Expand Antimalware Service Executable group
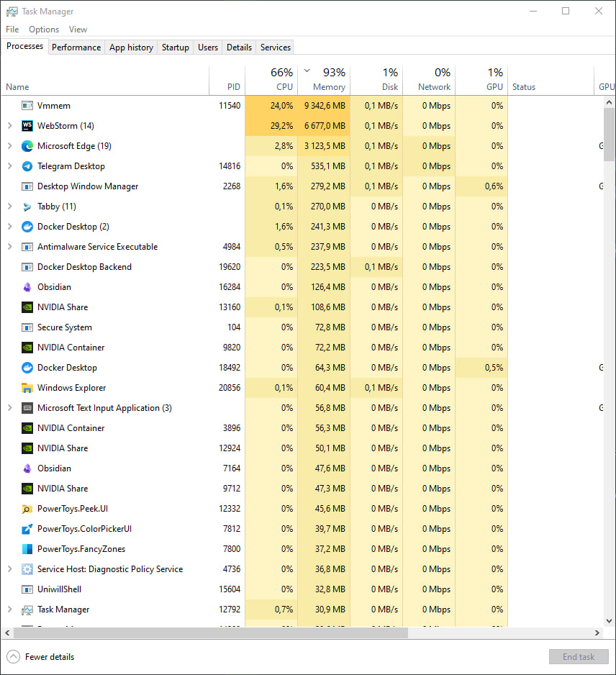Viewport: 616px width, 675px height. 9,247
